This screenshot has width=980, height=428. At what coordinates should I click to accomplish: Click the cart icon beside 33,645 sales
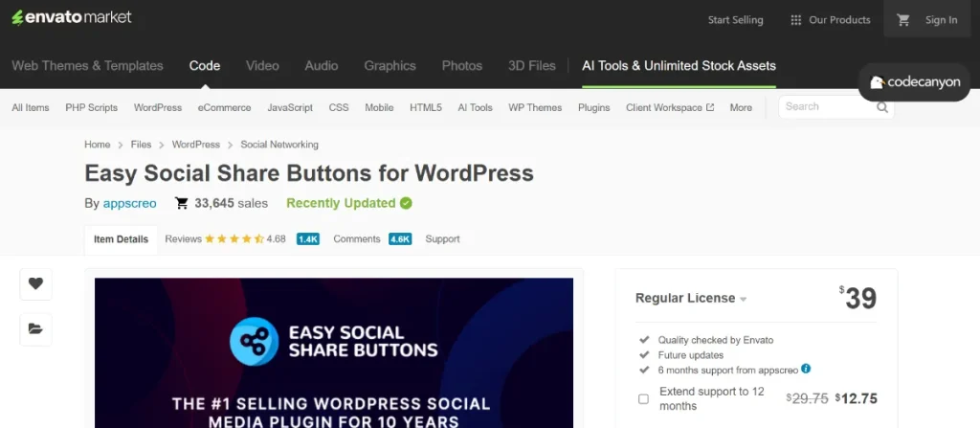click(x=181, y=203)
